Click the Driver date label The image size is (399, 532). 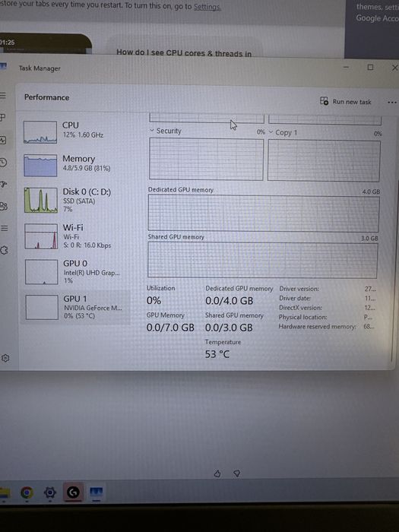295,298
